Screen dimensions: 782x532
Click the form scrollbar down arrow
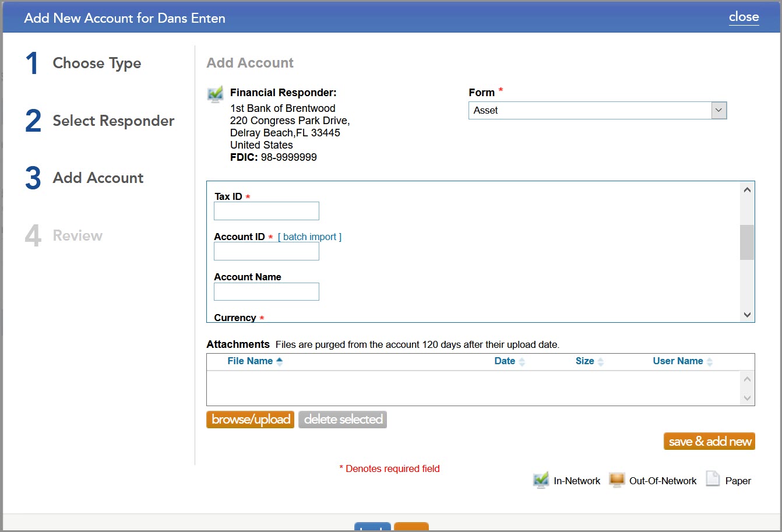point(747,315)
